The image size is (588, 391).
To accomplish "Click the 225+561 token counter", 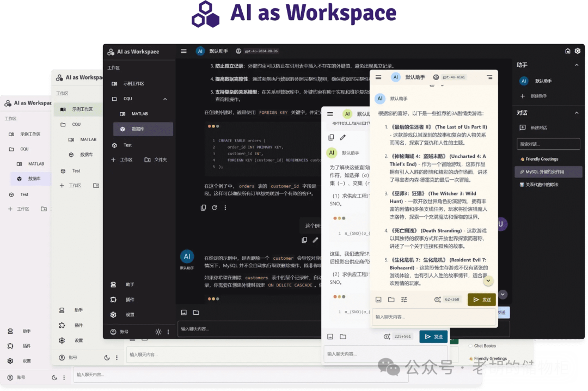I will 402,337.
